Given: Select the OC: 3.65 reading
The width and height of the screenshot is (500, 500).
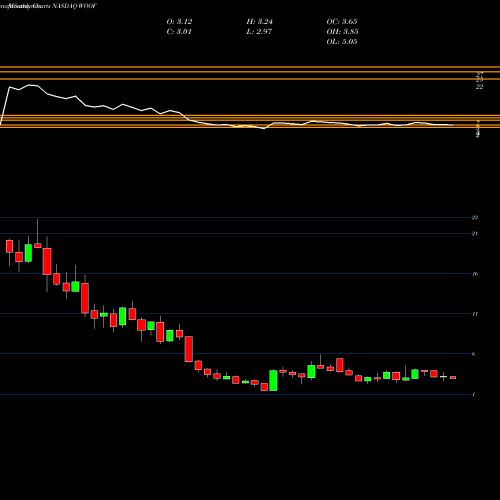Looking at the screenshot, I should pos(342,22).
